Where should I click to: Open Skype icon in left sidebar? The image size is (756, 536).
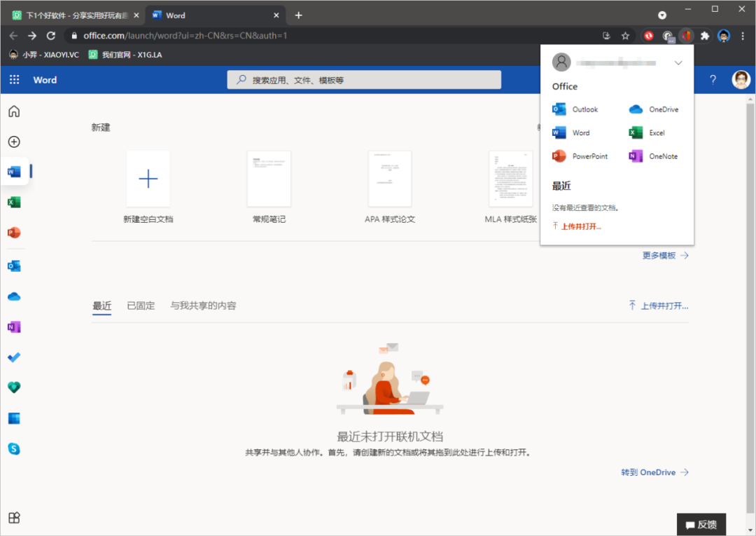[x=14, y=448]
